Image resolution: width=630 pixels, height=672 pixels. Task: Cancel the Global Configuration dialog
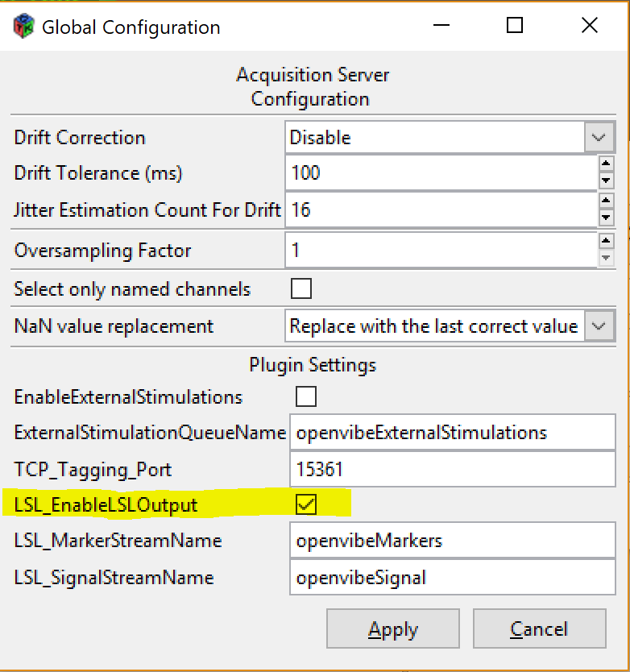[x=539, y=629]
